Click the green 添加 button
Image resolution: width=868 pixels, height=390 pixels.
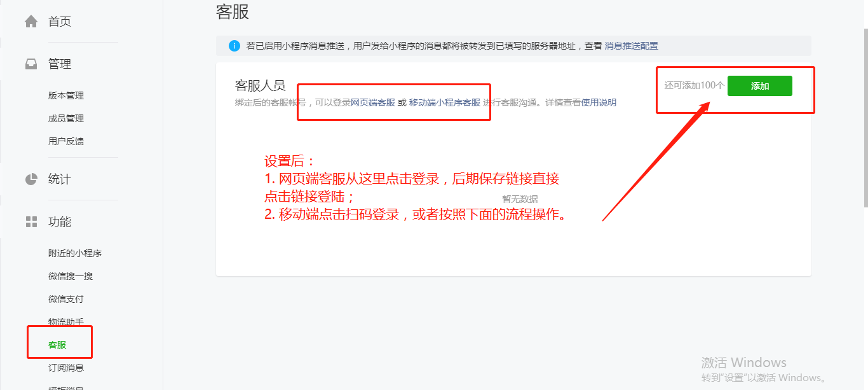[760, 86]
